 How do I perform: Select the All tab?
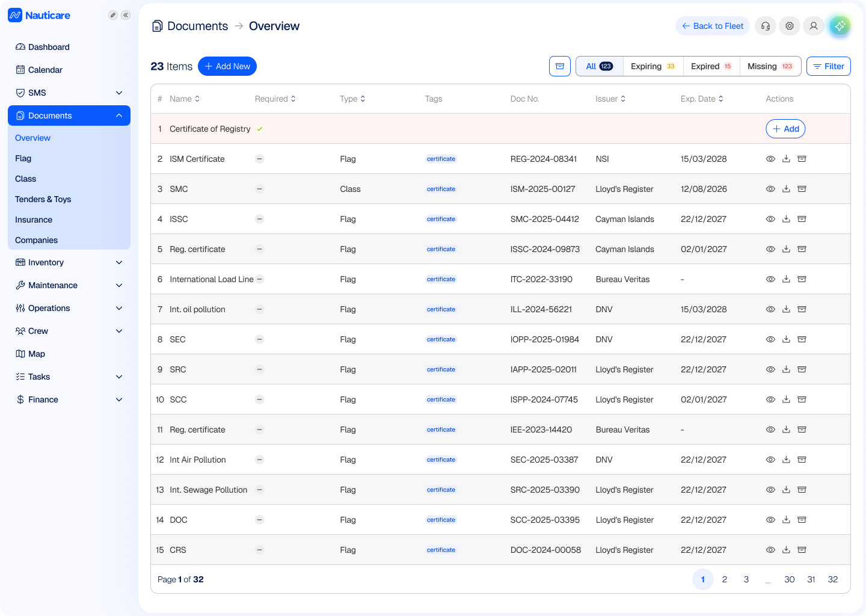point(600,66)
